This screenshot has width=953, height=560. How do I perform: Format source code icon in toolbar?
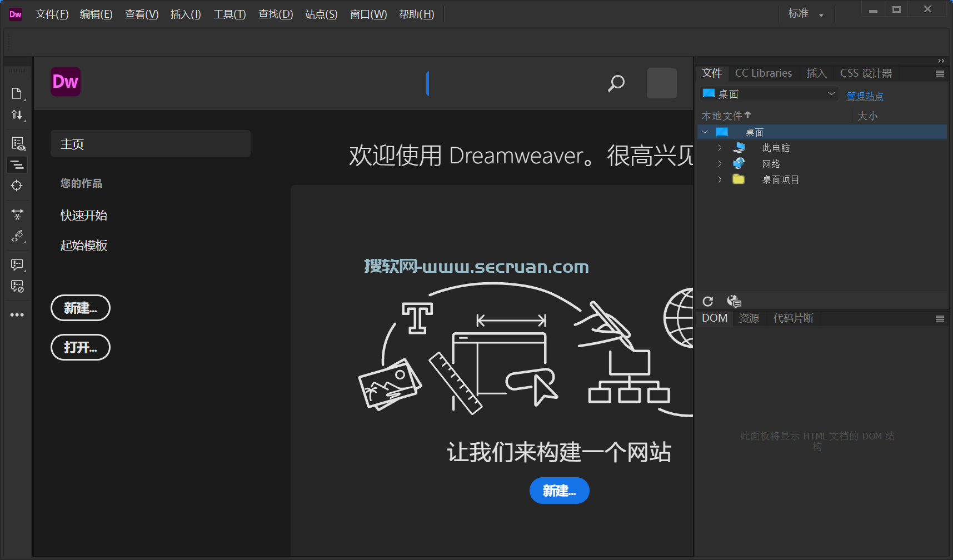point(17,237)
